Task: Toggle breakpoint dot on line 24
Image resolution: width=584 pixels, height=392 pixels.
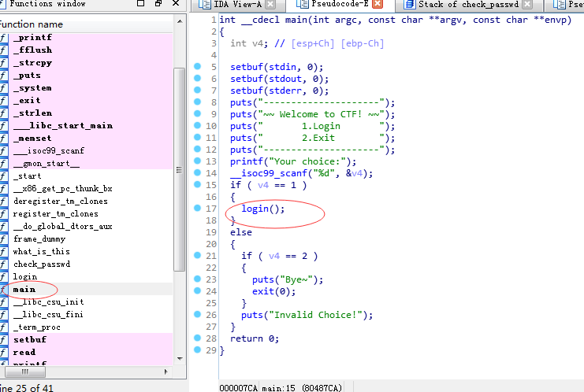Action: click(x=197, y=290)
